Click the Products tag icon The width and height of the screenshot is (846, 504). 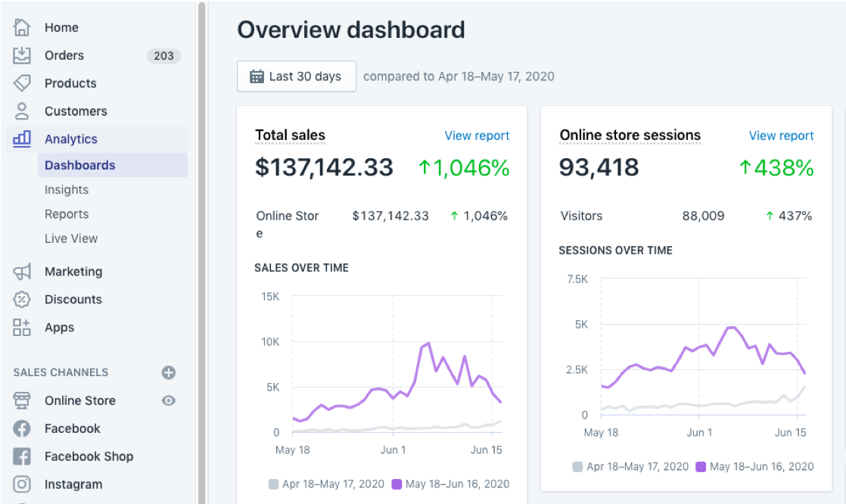coord(20,83)
